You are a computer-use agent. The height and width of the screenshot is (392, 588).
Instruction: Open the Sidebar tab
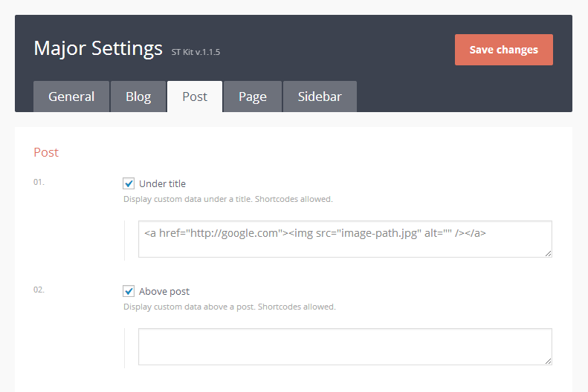pos(320,97)
